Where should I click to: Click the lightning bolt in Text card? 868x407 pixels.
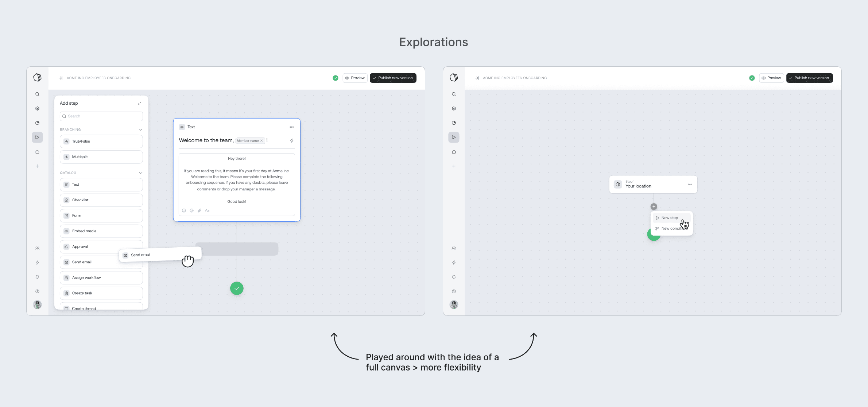tap(291, 141)
